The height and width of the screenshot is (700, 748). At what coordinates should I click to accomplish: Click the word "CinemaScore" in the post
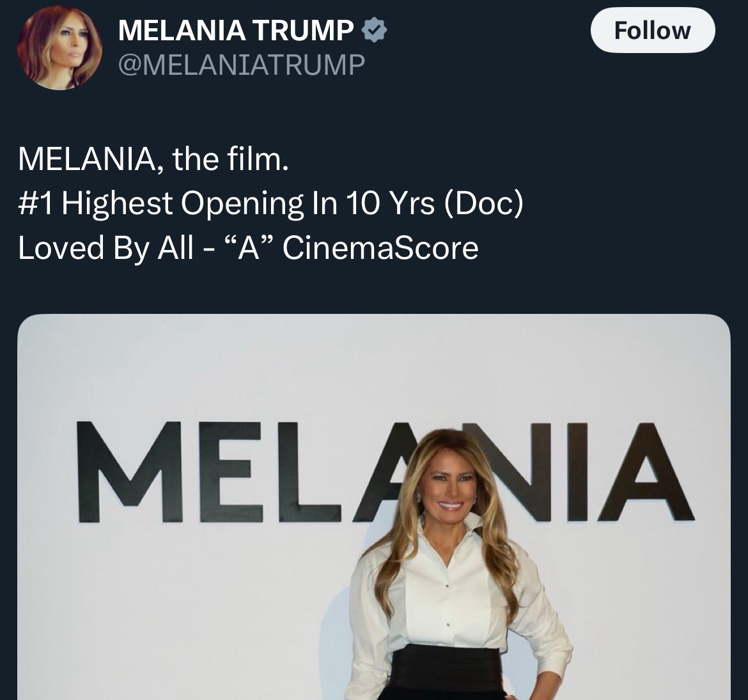coord(380,248)
